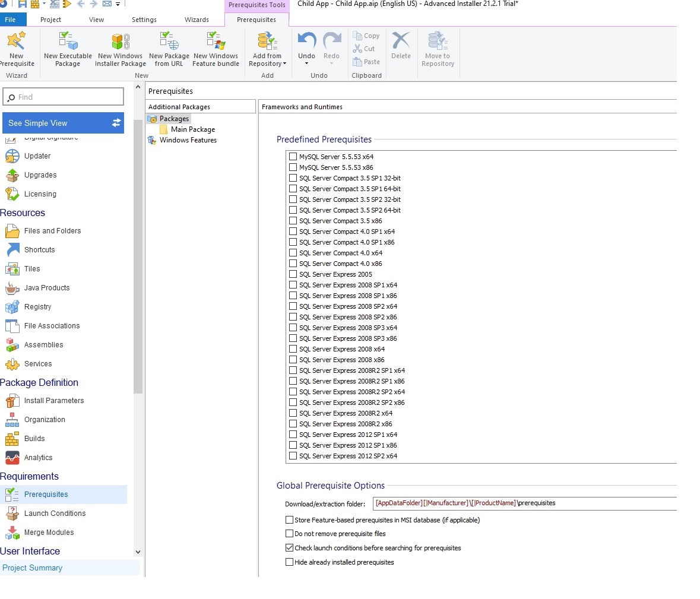Enable SQL Server Compact 3.5 SP1 32-bit
700x599 pixels.
(x=293, y=178)
